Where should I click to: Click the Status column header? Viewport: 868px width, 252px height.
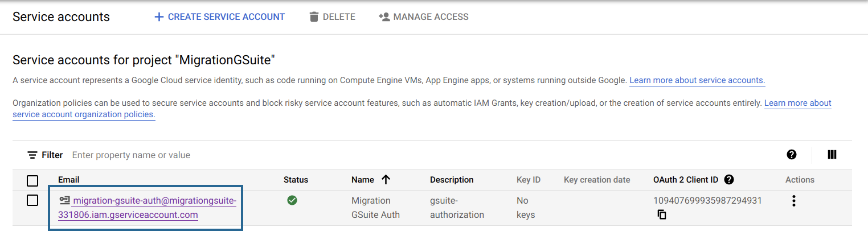point(296,180)
